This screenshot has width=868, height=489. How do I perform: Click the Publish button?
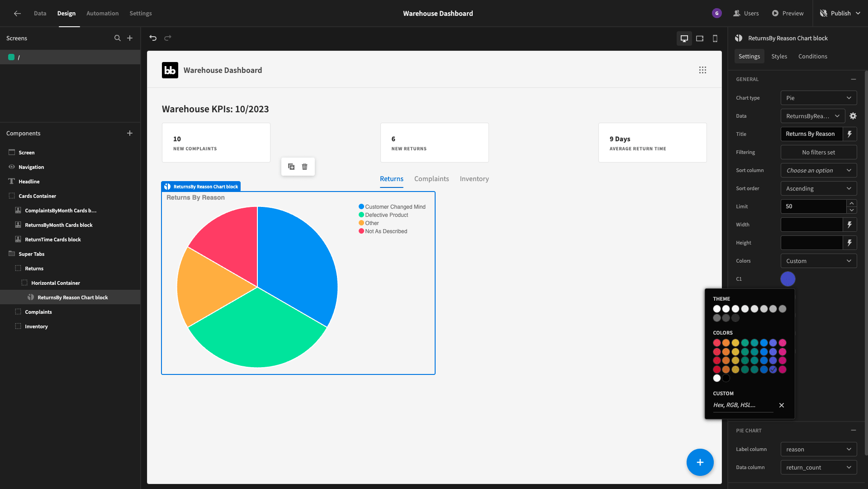841,13
